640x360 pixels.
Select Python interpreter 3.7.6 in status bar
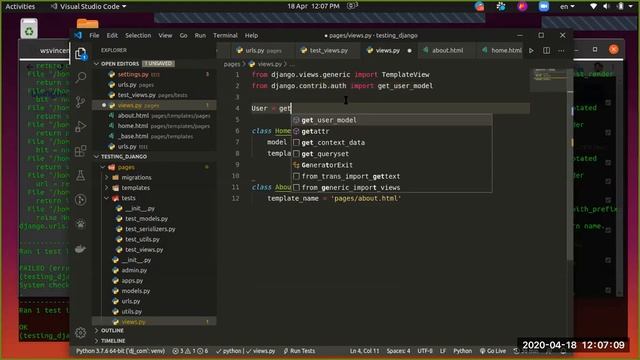click(x=120, y=351)
